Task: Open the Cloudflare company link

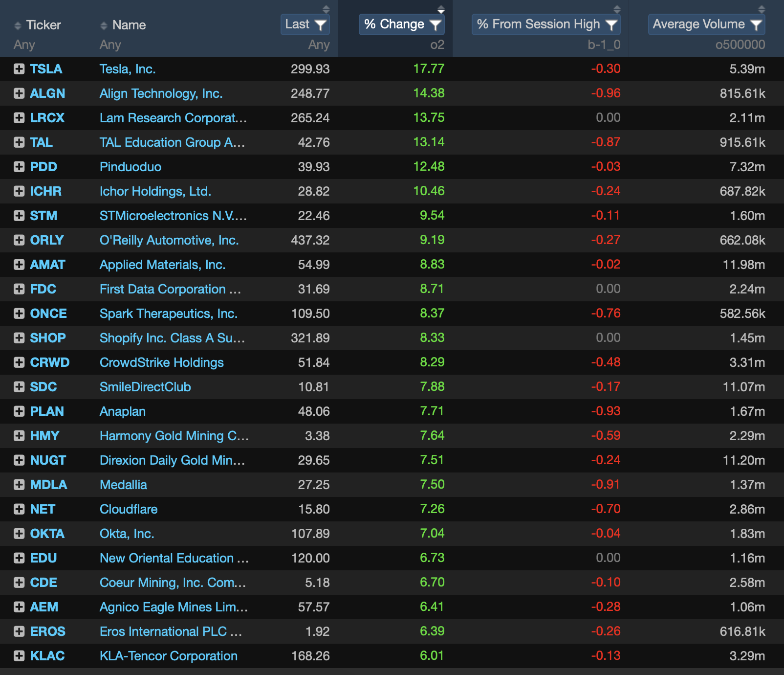Action: [129, 509]
